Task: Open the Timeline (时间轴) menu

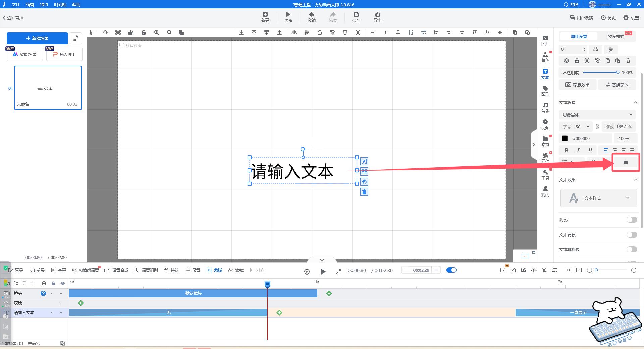Action: pos(60,5)
